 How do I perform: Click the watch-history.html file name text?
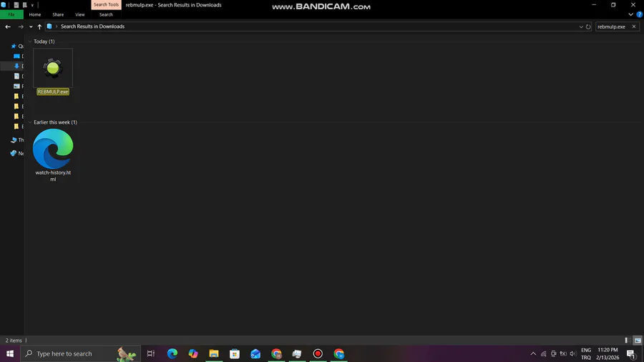point(53,176)
